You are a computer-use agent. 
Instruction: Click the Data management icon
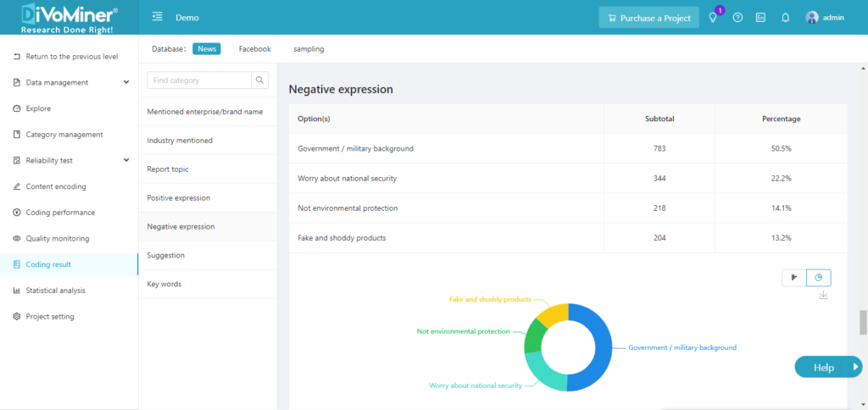coord(17,82)
